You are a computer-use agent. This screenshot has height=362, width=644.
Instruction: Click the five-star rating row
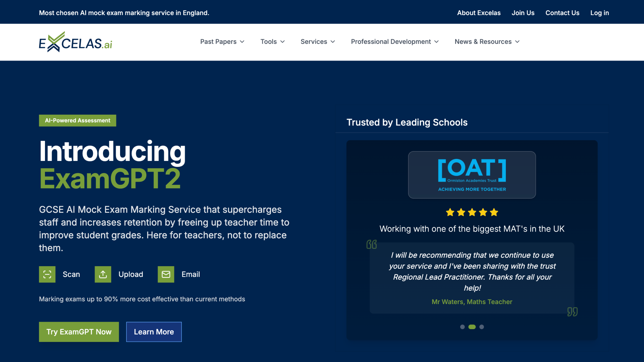coord(472,212)
